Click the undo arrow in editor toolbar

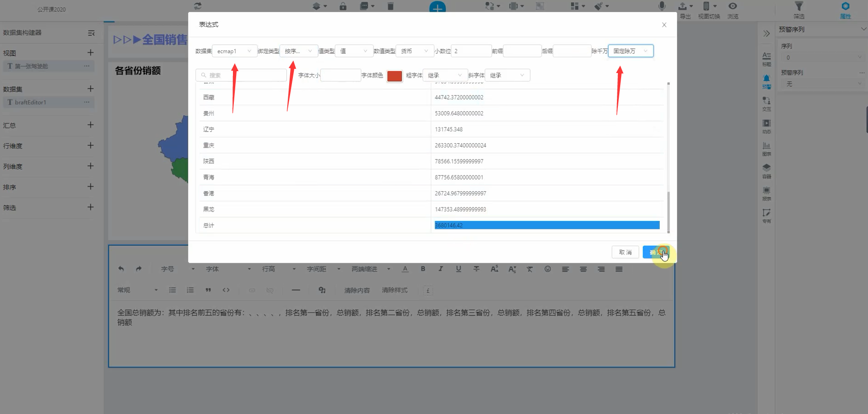(x=121, y=269)
